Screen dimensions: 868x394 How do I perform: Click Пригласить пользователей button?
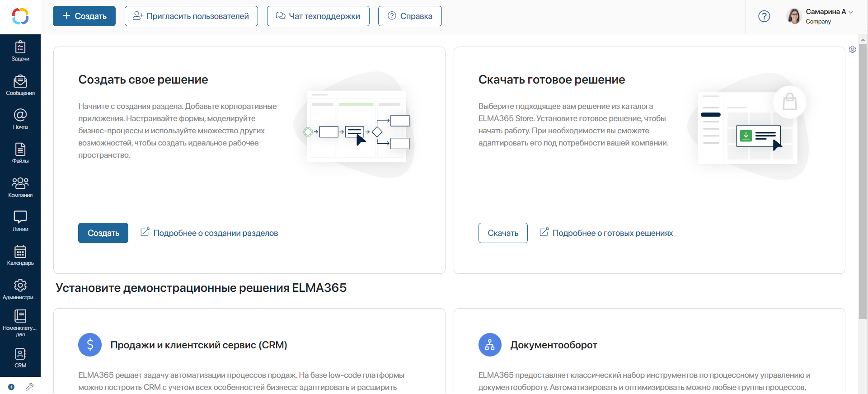pos(191,16)
